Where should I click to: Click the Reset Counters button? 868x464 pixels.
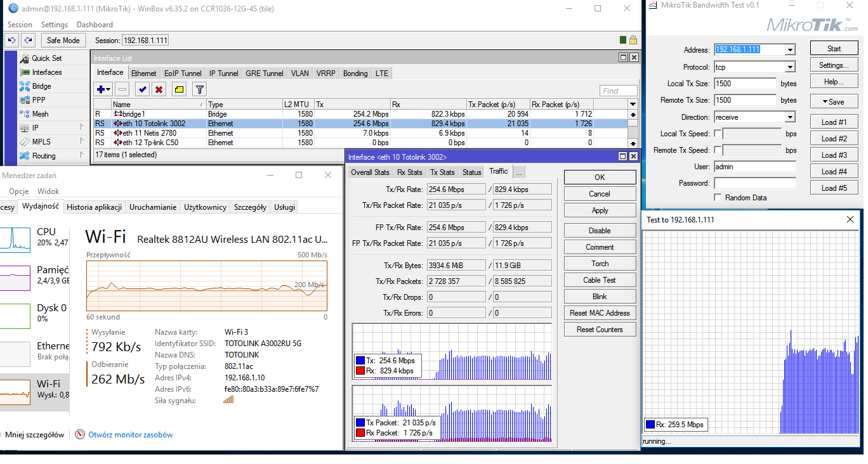click(x=600, y=330)
